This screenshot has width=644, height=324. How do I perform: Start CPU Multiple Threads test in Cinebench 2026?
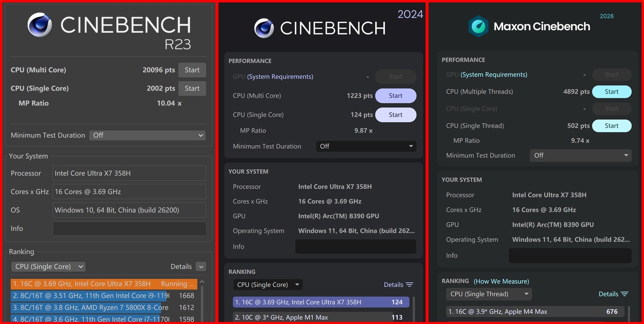click(612, 92)
